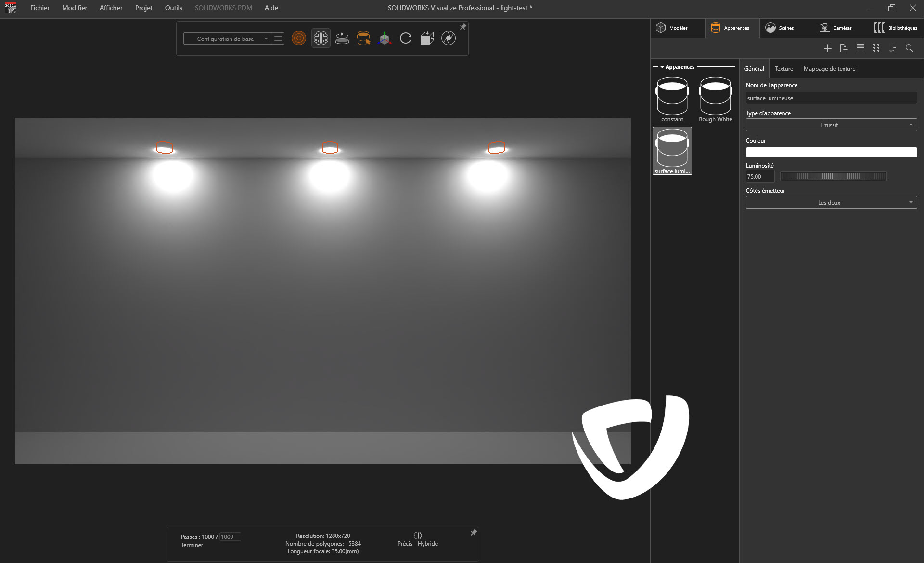Click the Longueur focale: 35.00(mm) text

point(323,551)
